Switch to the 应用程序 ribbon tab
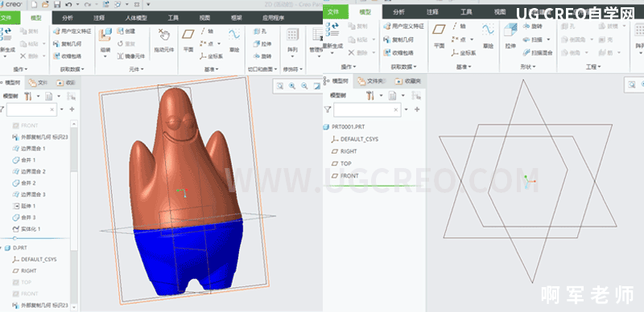Viewport: 644px width, 312px height. (x=274, y=18)
